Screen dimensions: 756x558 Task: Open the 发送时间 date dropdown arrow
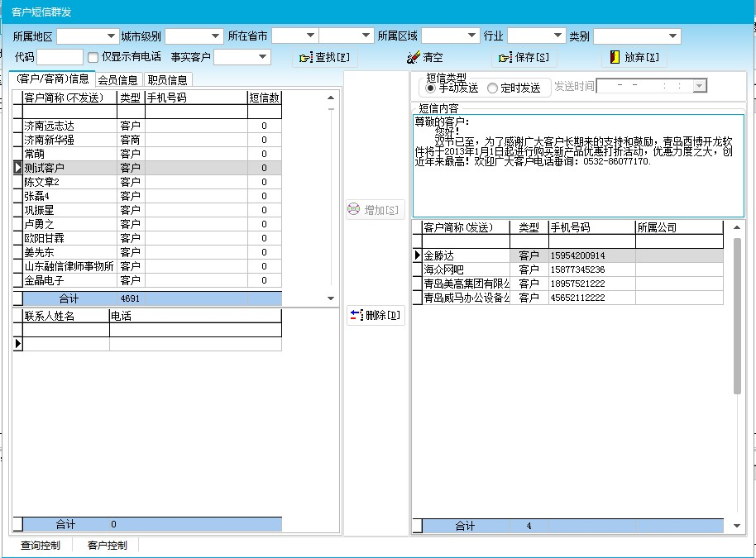coord(700,86)
